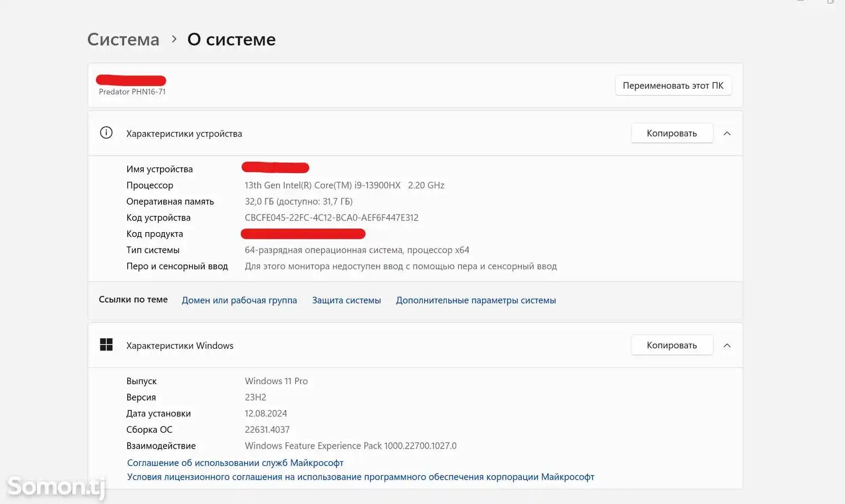Click the Тип системы label
845x504 pixels.
(153, 250)
